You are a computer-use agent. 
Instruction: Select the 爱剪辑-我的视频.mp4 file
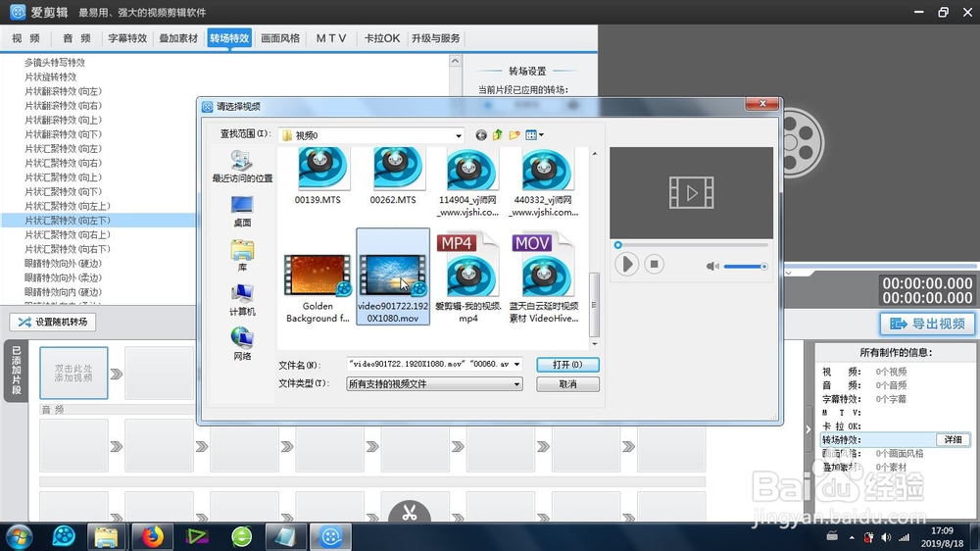tap(468, 278)
